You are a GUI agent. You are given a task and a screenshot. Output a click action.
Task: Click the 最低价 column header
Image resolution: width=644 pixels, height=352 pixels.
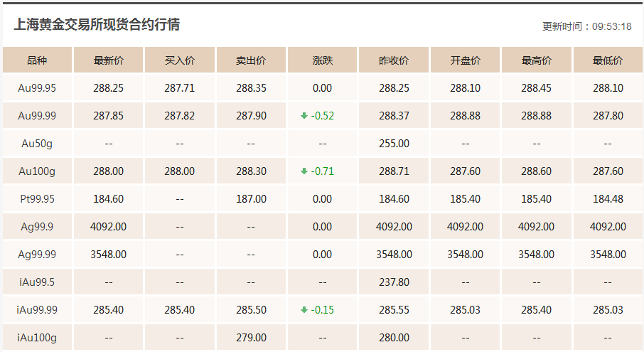tap(608, 60)
